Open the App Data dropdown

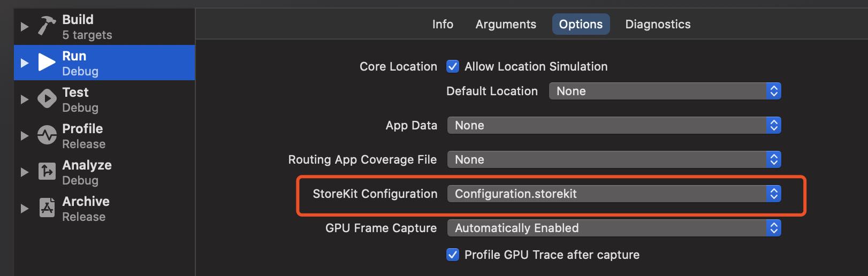(614, 125)
